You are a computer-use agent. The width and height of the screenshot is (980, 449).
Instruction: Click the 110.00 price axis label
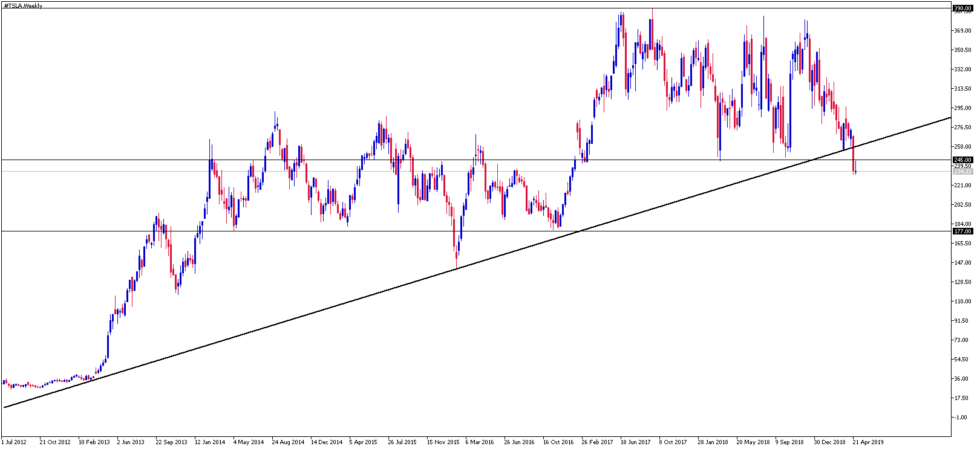[x=962, y=302]
